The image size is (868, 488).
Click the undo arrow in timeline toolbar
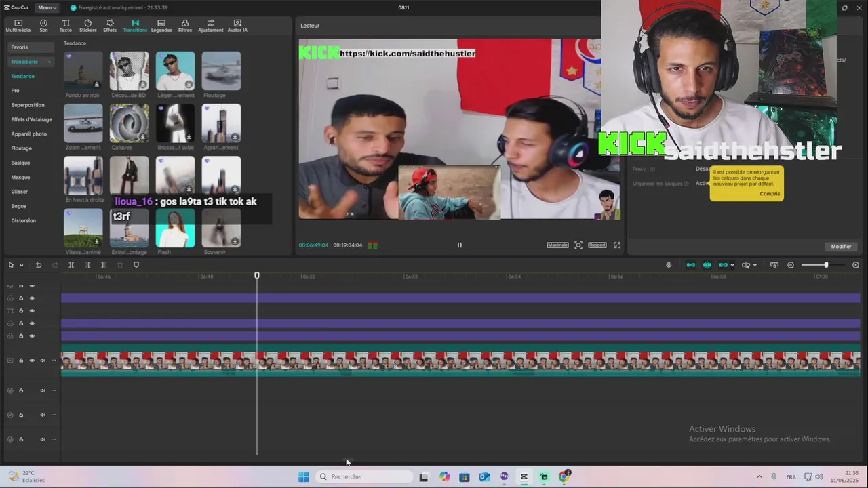(x=39, y=265)
